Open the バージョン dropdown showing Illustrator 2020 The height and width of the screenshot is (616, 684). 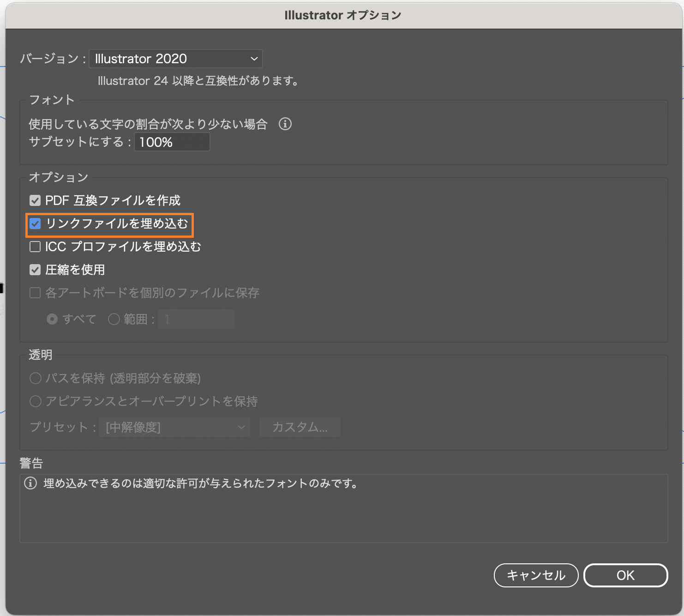[x=175, y=59]
